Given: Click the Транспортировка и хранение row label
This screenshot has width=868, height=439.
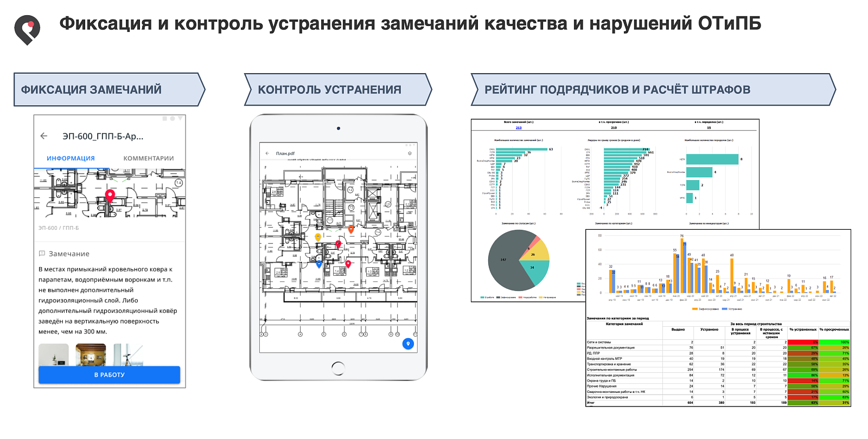Looking at the screenshot, I should pyautogui.click(x=609, y=364).
